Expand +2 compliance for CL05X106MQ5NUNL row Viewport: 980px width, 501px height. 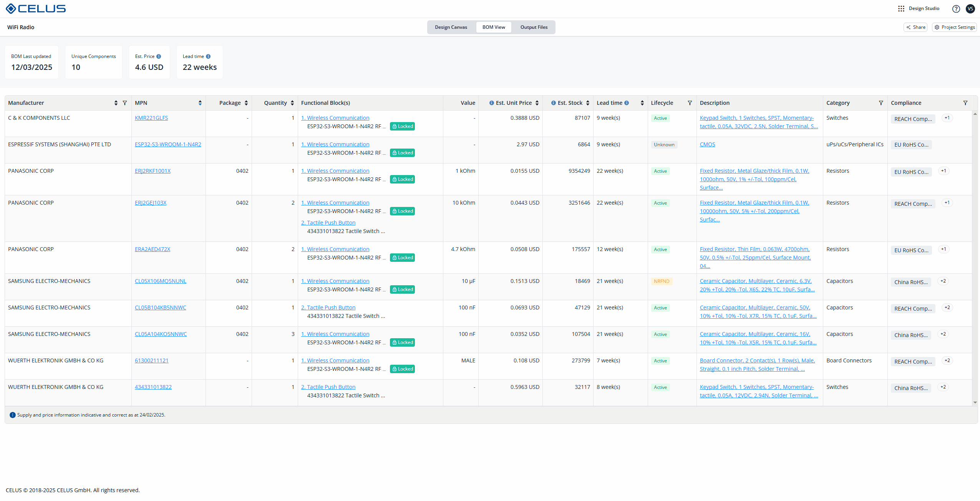coord(943,281)
